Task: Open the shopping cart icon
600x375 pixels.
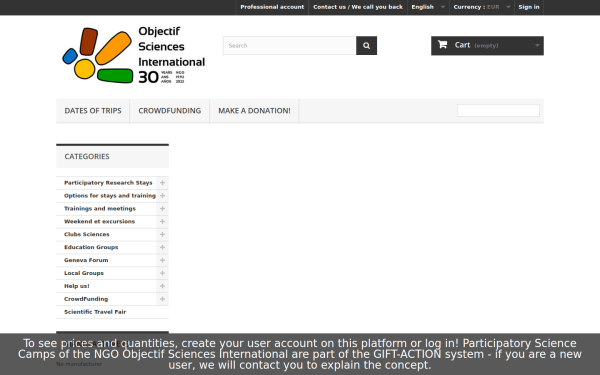Action: [442, 45]
